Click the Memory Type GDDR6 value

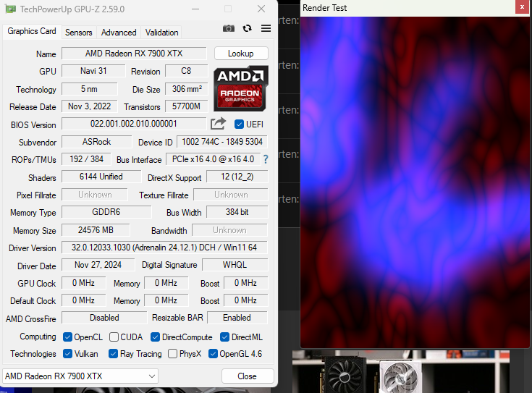coord(106,212)
